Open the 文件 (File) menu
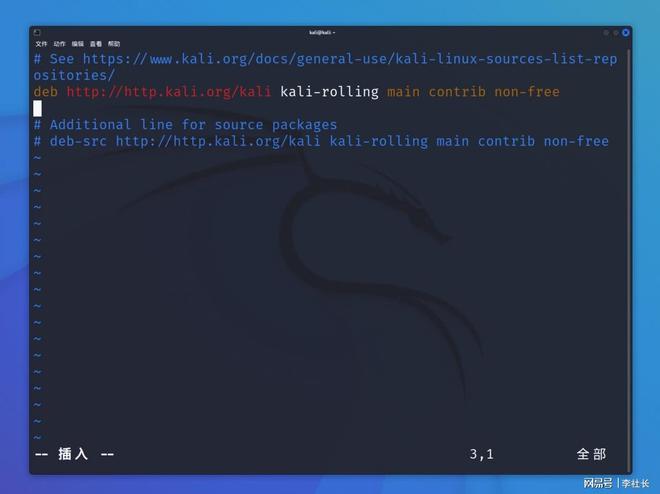660x494 pixels. [41, 44]
